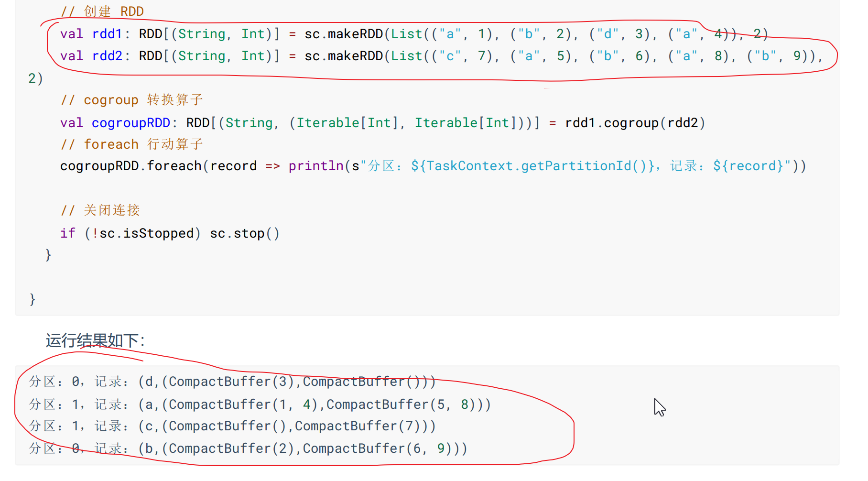Click the 'cogroupRDD.foreach' println line
Image resolution: width=868 pixels, height=481 pixels.
point(433,166)
